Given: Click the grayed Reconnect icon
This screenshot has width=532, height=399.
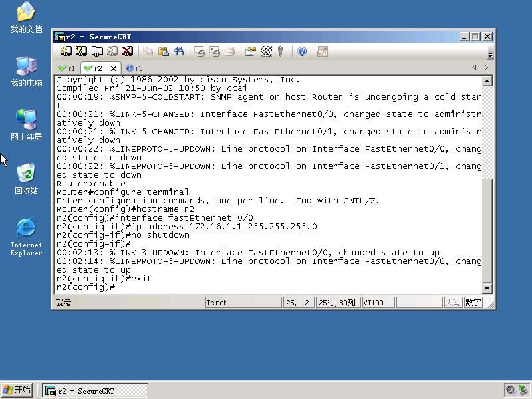Looking at the screenshot, I should coord(112,52).
